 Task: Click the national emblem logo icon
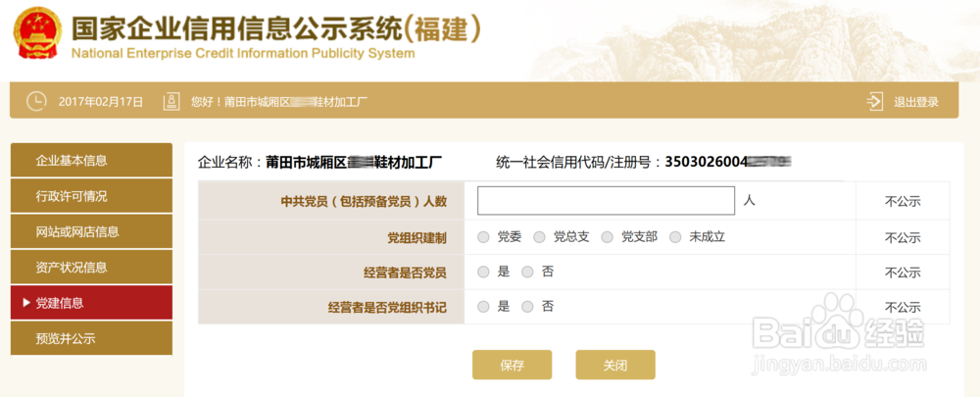pyautogui.click(x=37, y=34)
